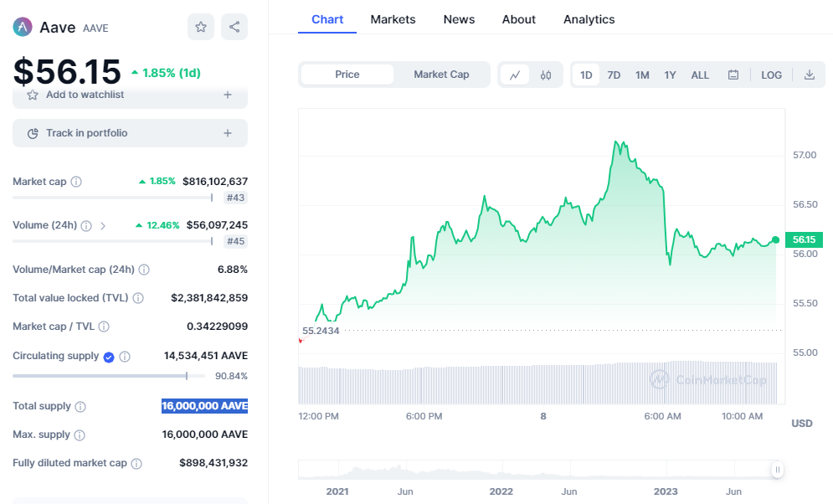Screen dimensions: 833x504
Task: Set chart range to 1Y
Action: pos(670,75)
